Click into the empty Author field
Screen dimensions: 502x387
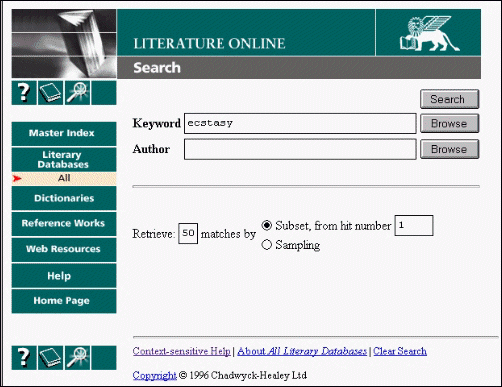(x=300, y=149)
